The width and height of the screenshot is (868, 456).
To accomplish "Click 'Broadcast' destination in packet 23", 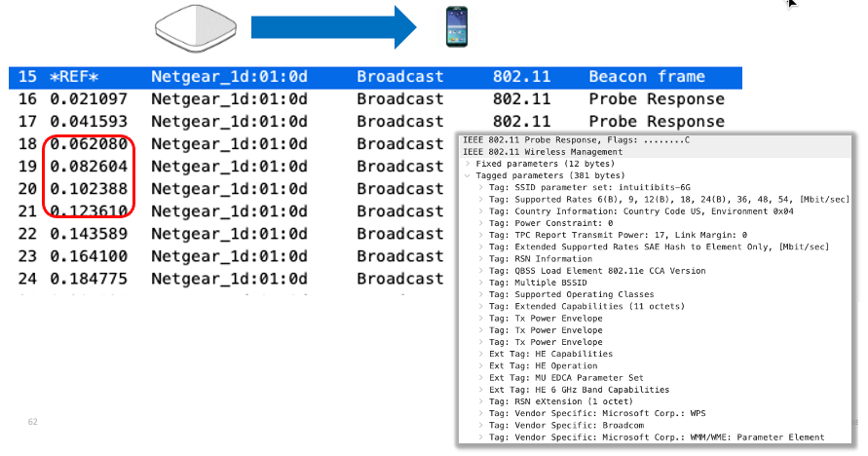I will pyautogui.click(x=400, y=256).
